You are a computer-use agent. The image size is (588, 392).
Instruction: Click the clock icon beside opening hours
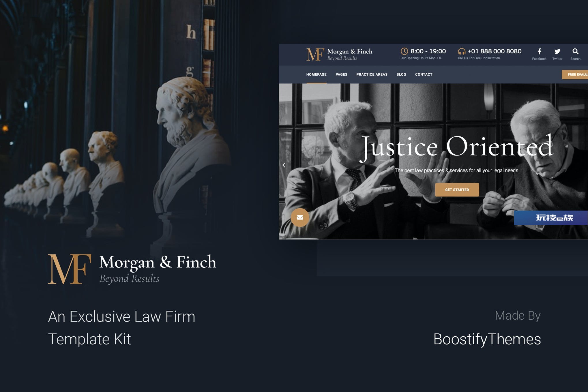pos(404,51)
